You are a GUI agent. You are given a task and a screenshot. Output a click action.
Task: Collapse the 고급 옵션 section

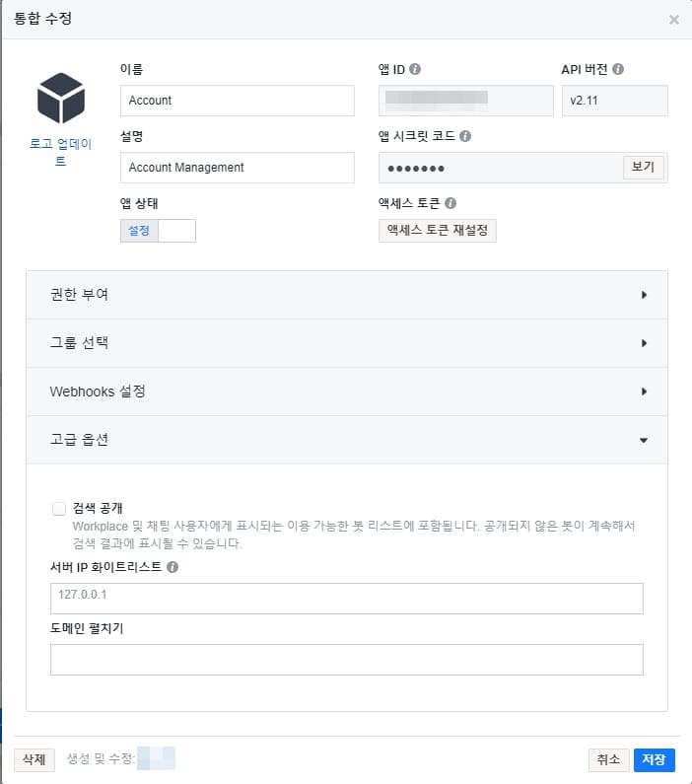347,440
